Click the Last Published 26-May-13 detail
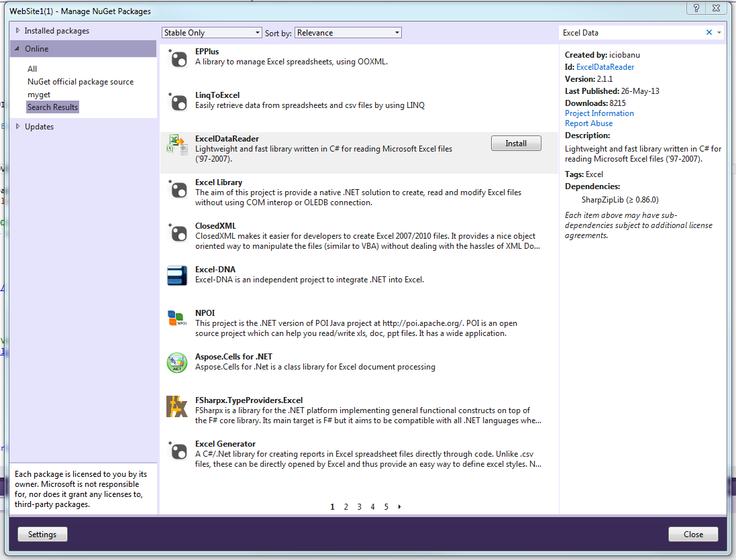This screenshot has height=560, width=736. pos(612,91)
